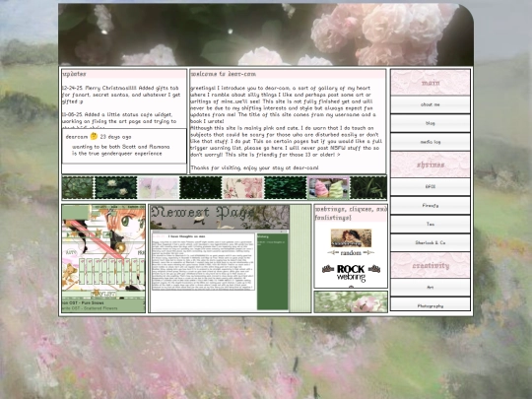
Task: Visit the Firefly shrine
Action: 431,205
